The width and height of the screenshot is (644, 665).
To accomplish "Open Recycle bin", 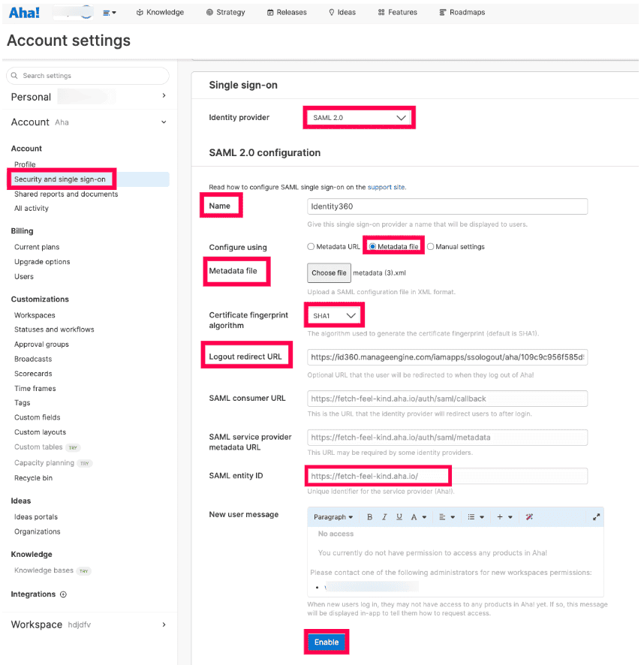I will point(34,478).
